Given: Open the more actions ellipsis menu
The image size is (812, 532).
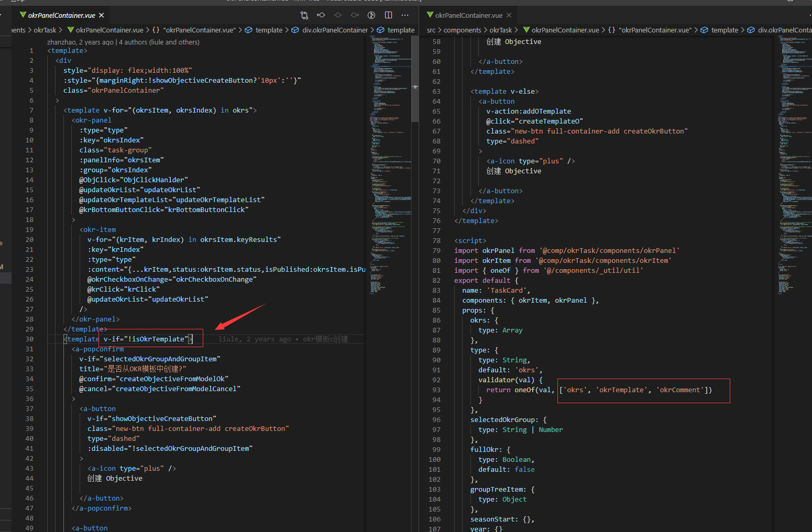Looking at the screenshot, I should click(x=405, y=15).
